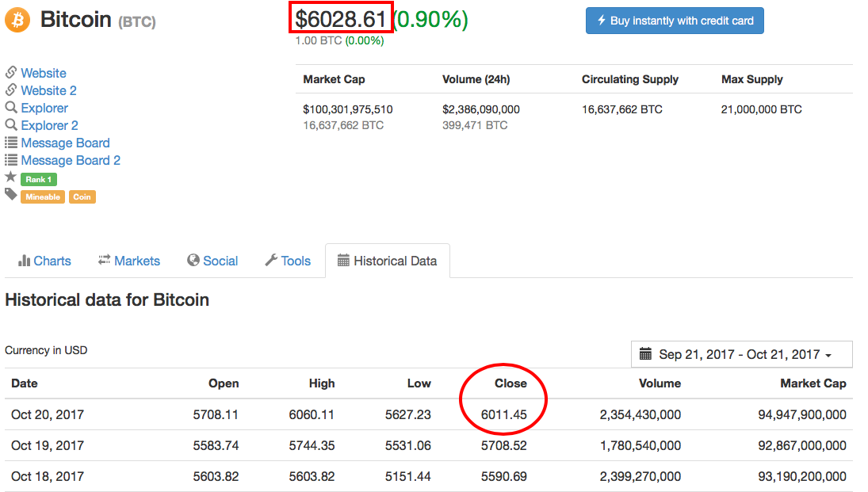Click the Oct 19, 2017 date cell

(48, 445)
